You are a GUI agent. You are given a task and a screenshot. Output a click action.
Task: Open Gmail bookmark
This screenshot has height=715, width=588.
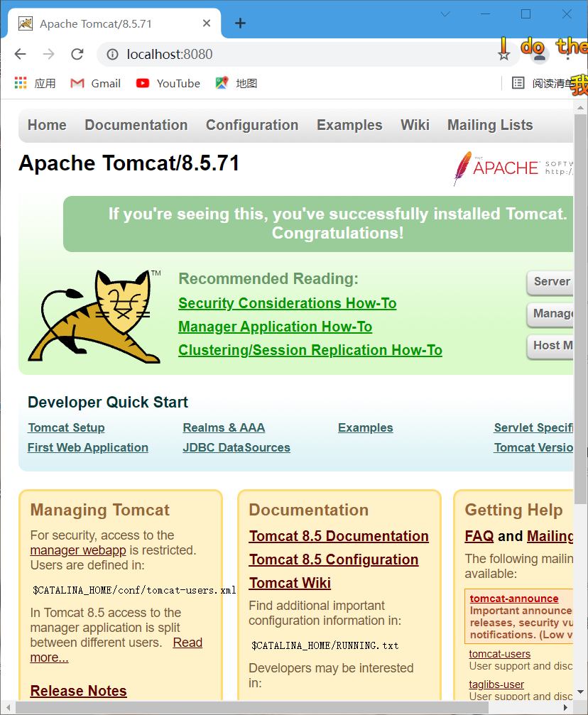pos(96,84)
